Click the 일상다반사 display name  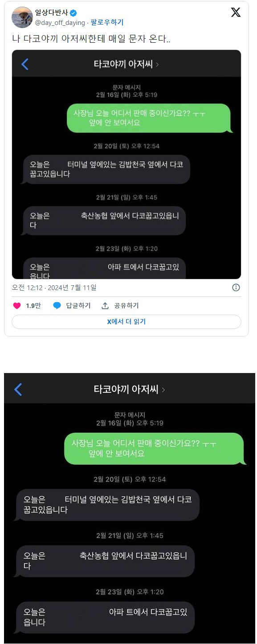point(51,13)
